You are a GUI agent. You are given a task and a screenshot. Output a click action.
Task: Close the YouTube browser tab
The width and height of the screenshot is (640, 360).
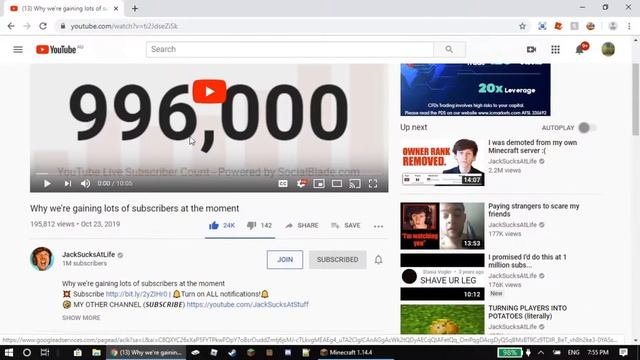116,9
